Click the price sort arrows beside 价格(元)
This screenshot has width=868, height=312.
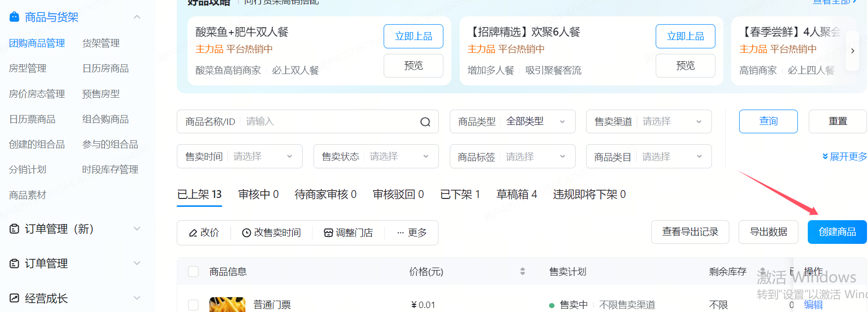pyautogui.click(x=522, y=272)
